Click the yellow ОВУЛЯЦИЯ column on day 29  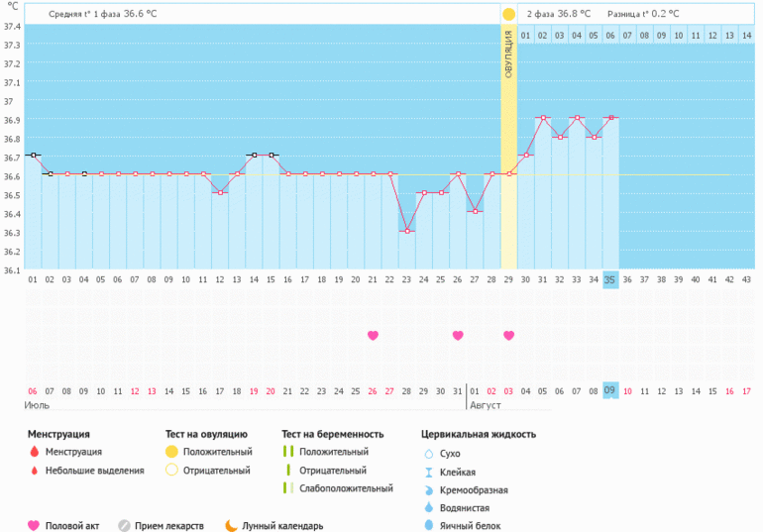click(x=508, y=149)
